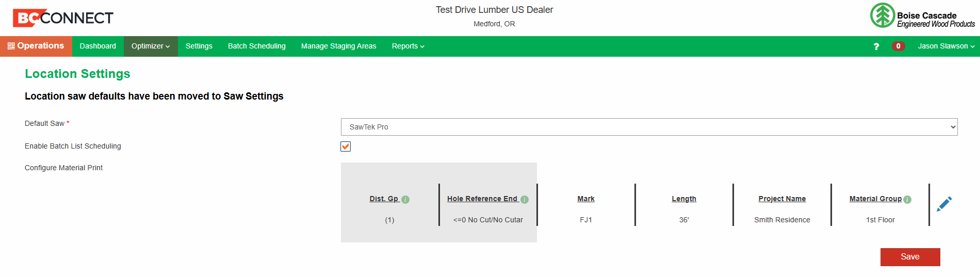The width and height of the screenshot is (980, 277).
Task: Expand the Reports menu
Action: 408,46
